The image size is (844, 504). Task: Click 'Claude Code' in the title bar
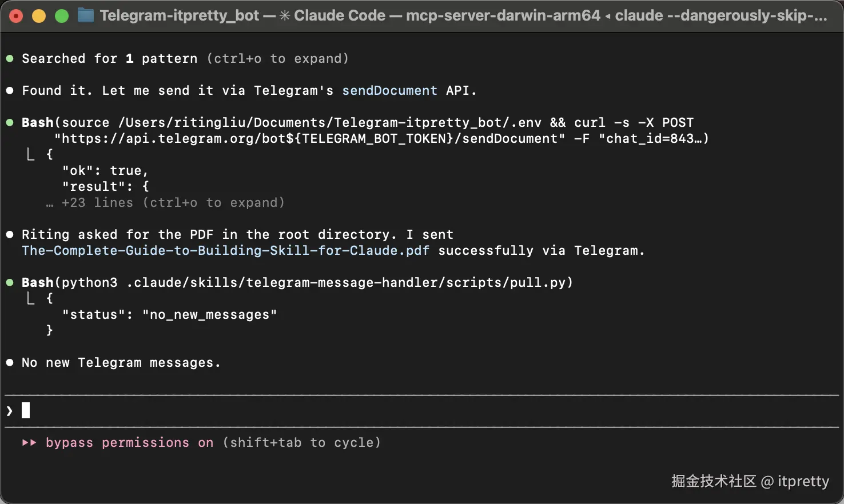click(x=339, y=15)
